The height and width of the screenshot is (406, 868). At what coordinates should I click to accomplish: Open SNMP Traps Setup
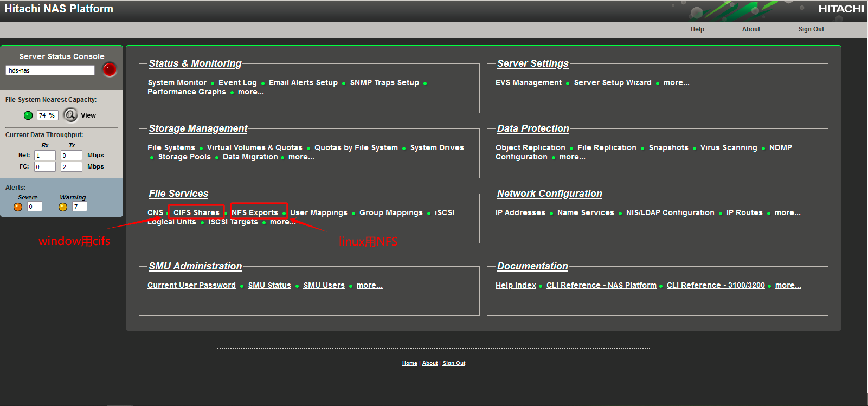coord(384,82)
